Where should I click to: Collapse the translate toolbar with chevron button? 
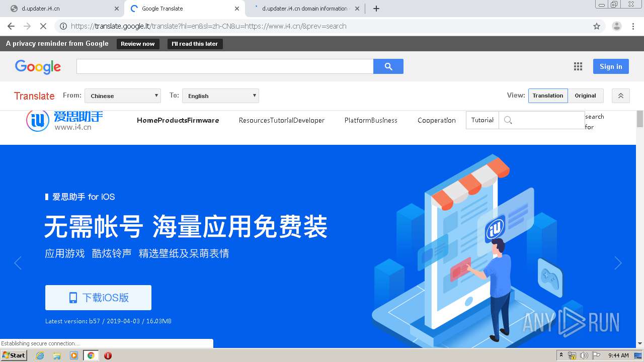[x=621, y=96]
